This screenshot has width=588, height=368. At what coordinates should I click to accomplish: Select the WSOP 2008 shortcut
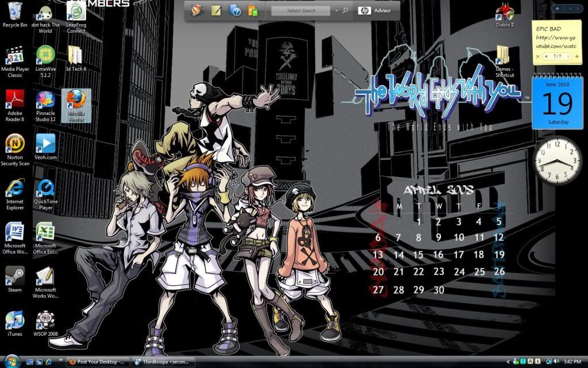[x=45, y=324]
